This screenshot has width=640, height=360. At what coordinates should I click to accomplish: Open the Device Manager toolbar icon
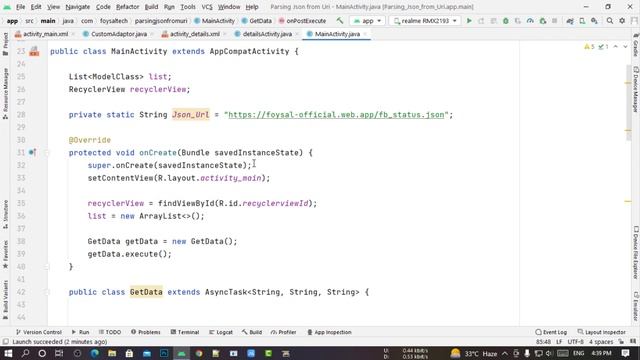pyautogui.click(x=582, y=20)
